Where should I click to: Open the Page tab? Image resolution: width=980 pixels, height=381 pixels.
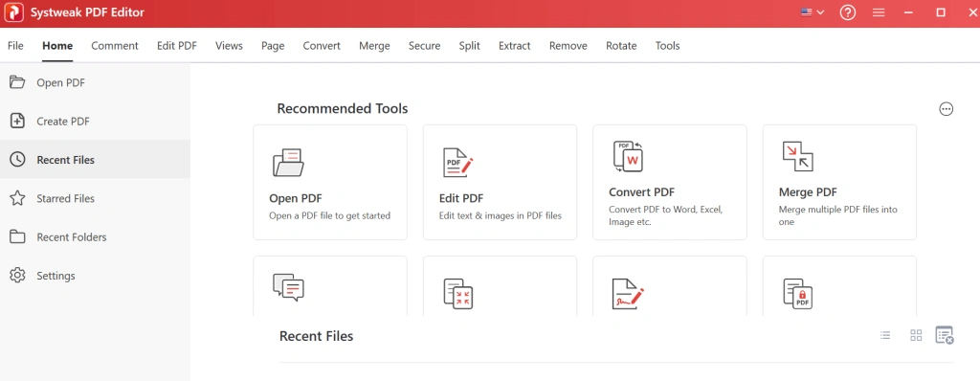tap(273, 46)
